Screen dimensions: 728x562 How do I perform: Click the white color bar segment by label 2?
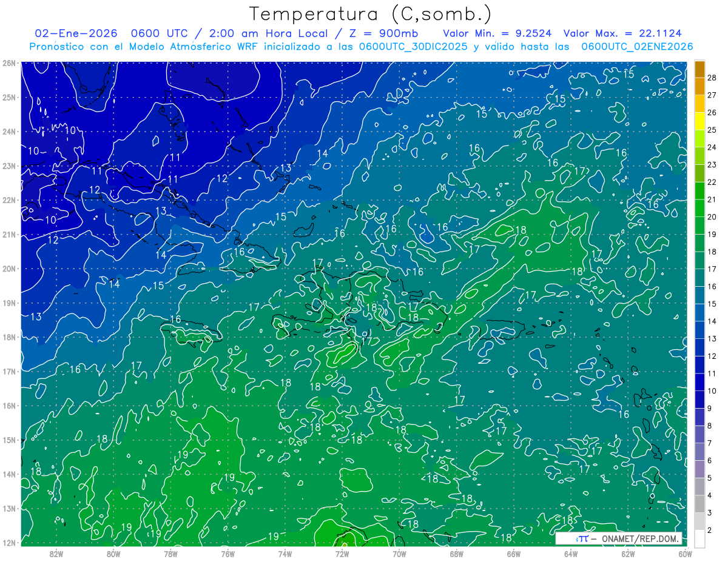[x=699, y=538]
